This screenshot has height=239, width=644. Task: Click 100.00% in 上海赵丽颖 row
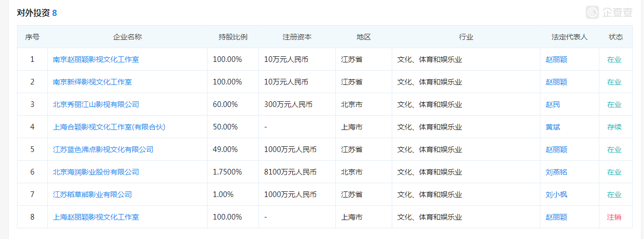(x=227, y=217)
